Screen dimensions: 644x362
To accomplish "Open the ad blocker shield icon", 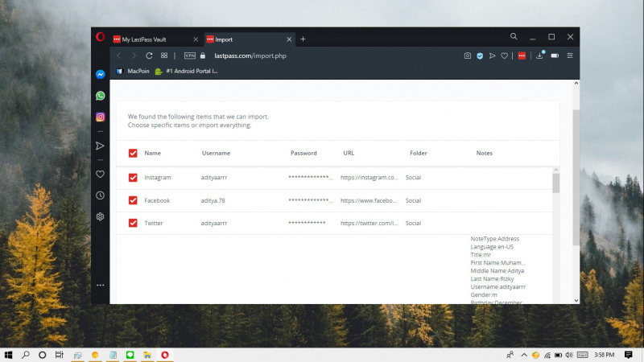I will 480,56.
